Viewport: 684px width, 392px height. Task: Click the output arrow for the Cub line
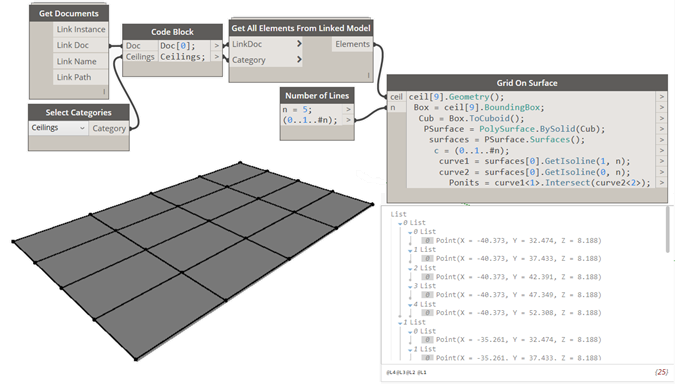pos(662,118)
